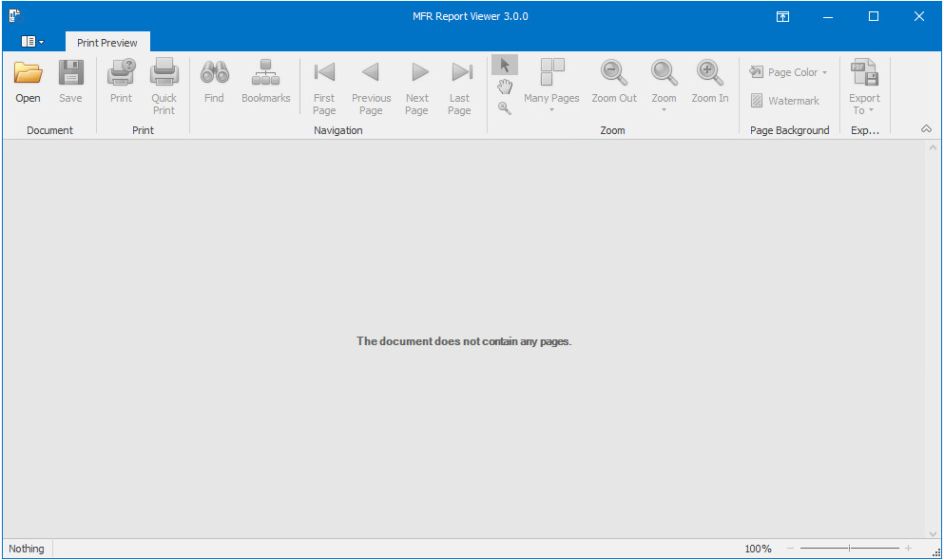This screenshot has width=944, height=560.
Task: Open the Zoom level dropdown
Action: (664, 86)
